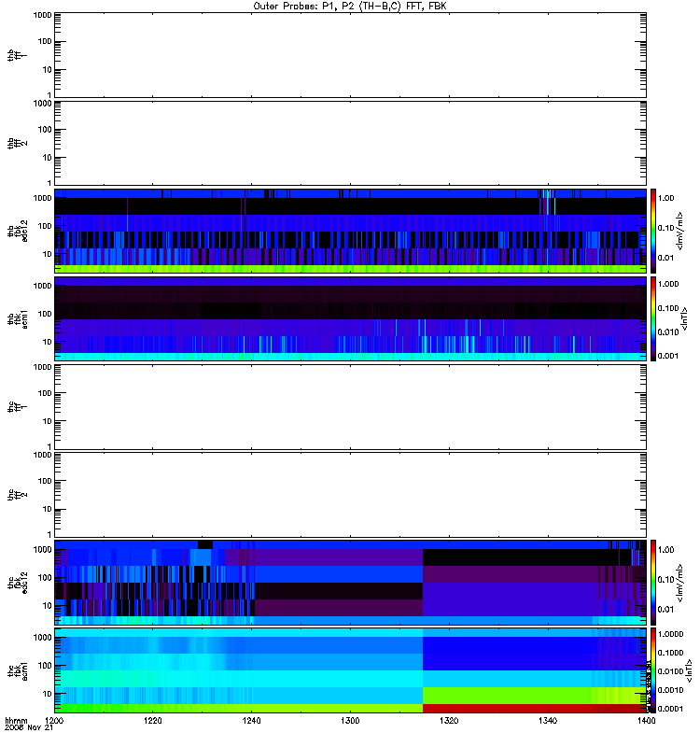Click the color bar beside thb edc12 panel

655,230
